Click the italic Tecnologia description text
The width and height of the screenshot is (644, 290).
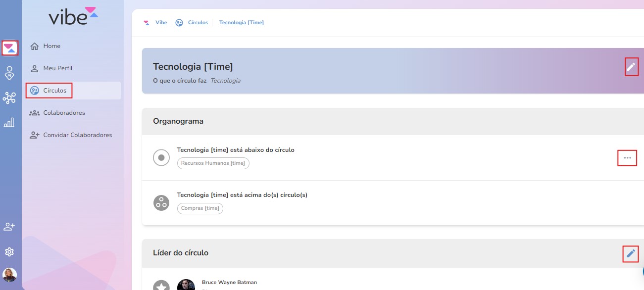226,80
